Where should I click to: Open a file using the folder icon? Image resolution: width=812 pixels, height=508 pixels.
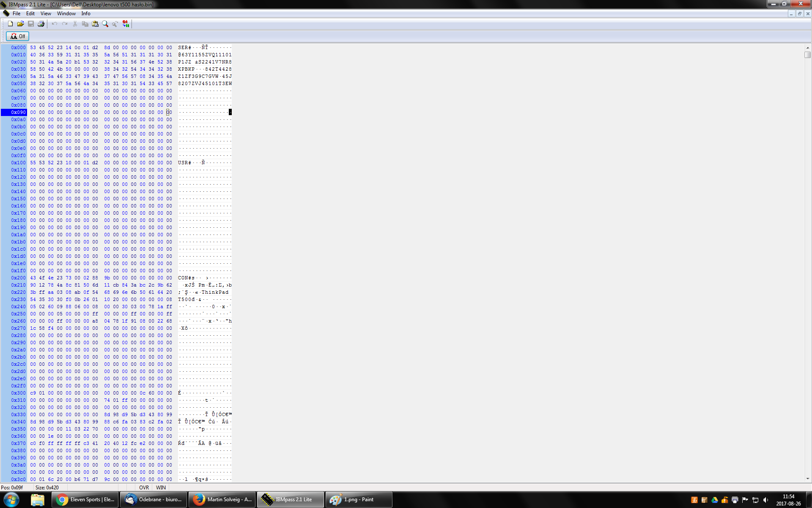20,24
